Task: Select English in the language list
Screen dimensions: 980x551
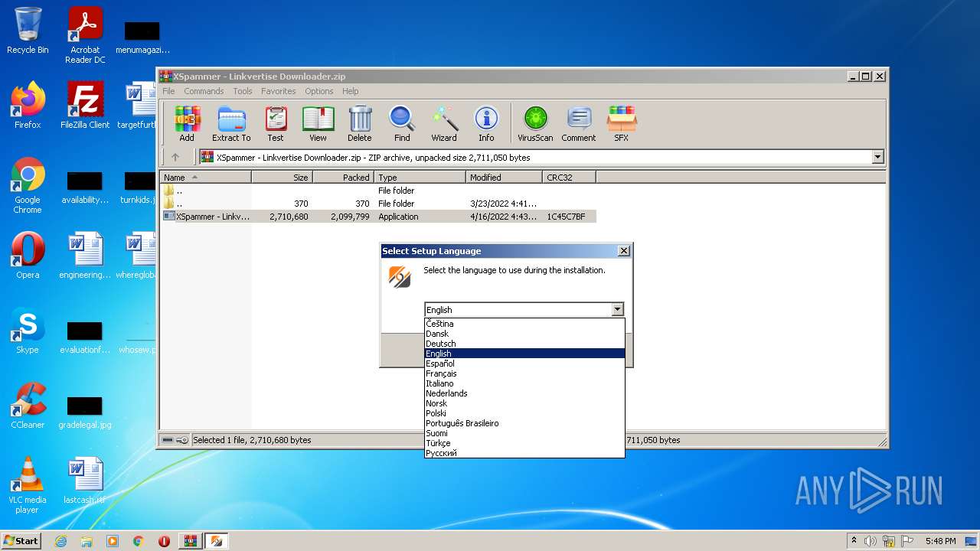Action: 524,354
